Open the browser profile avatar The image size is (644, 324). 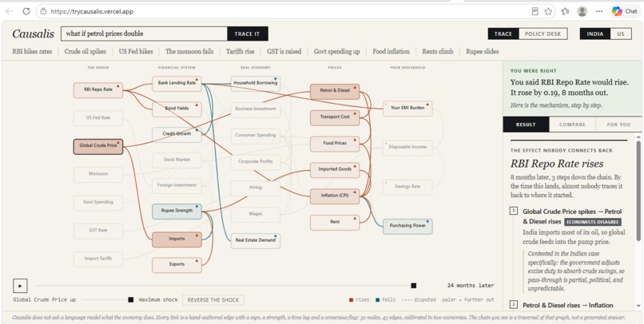pyautogui.click(x=582, y=11)
